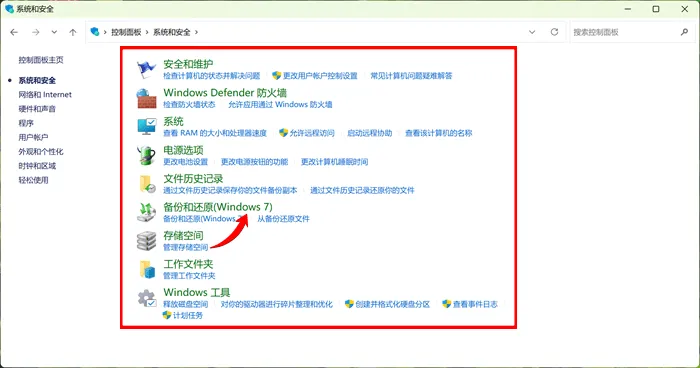Screen dimensions: 700x368
Task: Select 硬件和声音 in the sidebar
Action: click(37, 109)
